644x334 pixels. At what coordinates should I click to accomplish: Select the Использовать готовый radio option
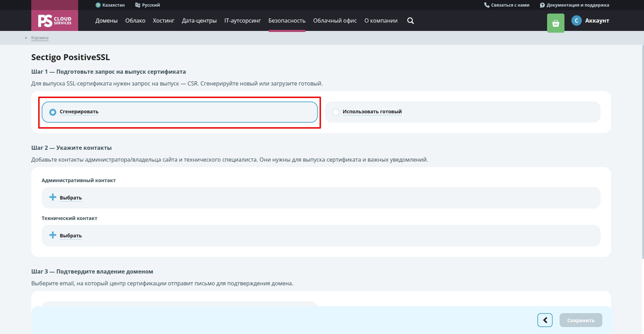tap(463, 112)
